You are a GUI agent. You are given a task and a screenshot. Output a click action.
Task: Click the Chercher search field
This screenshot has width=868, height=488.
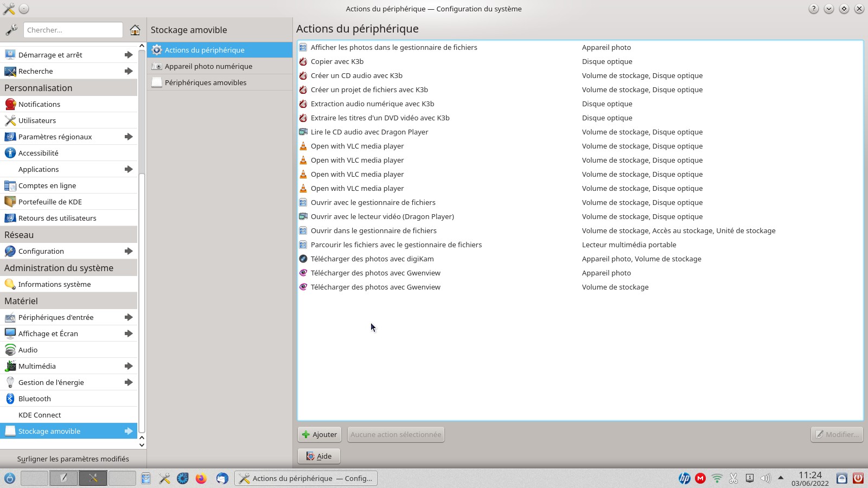pos(73,30)
